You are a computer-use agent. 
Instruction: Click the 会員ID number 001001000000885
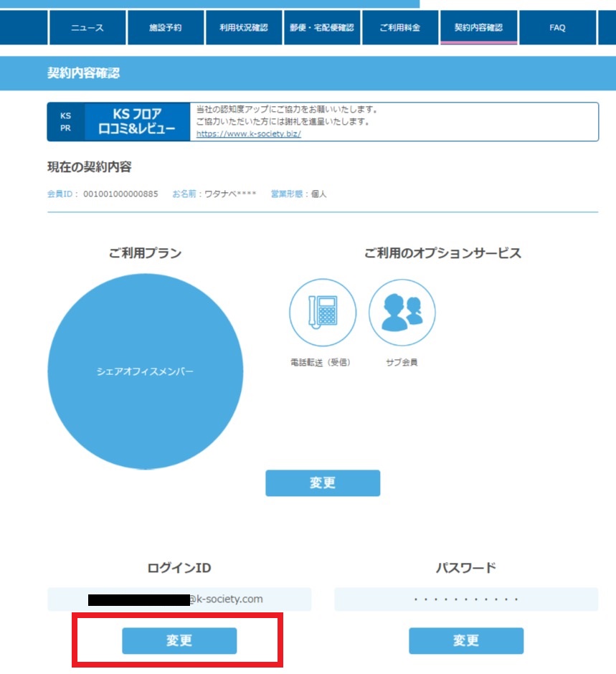pos(120,194)
